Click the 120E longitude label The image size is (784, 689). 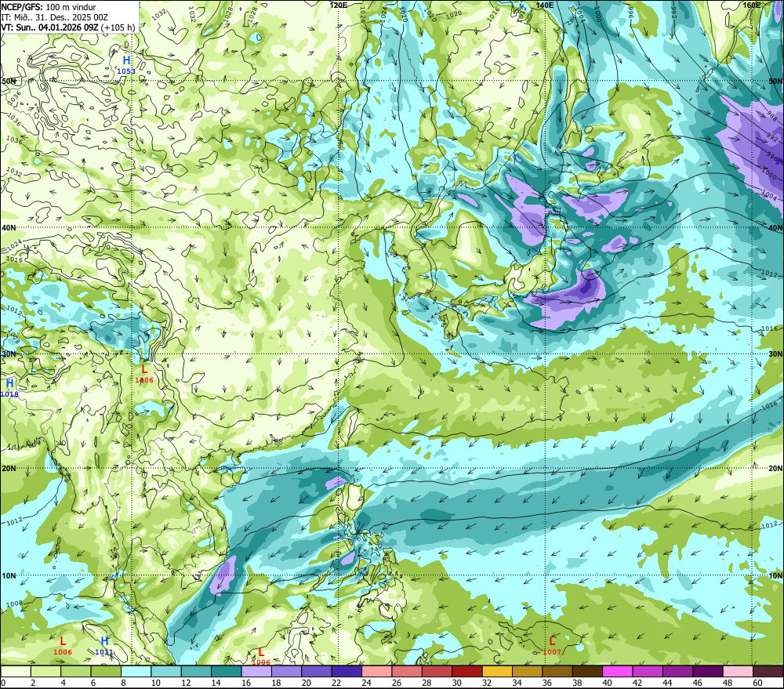pyautogui.click(x=339, y=5)
